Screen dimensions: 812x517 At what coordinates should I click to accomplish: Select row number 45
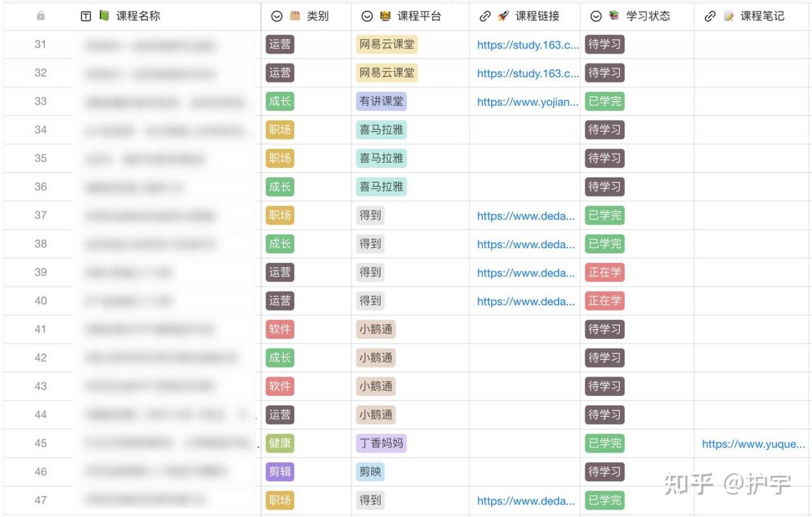tap(41, 443)
